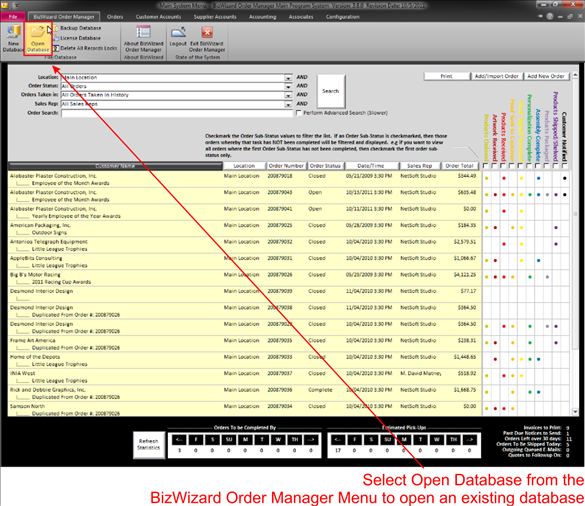Viewport: 585px width, 506px height.
Task: Select the Big B's Motor Racing order row
Action: pos(244,278)
